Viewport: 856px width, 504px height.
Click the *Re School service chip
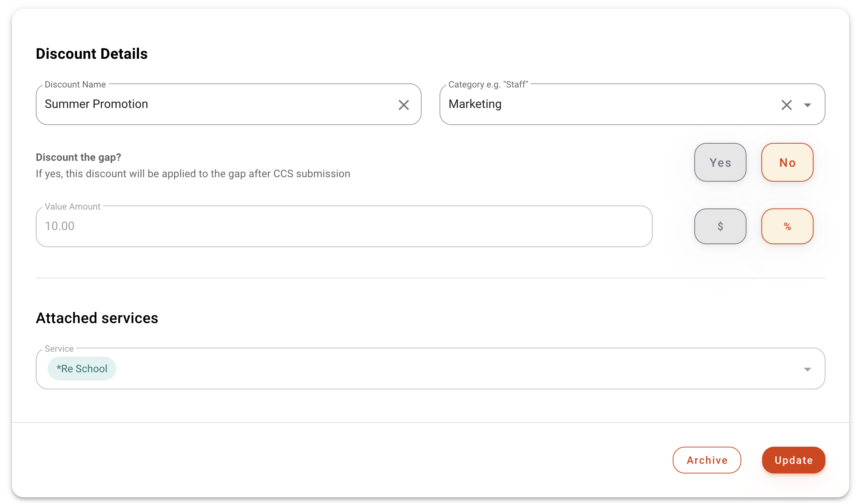pyautogui.click(x=82, y=369)
